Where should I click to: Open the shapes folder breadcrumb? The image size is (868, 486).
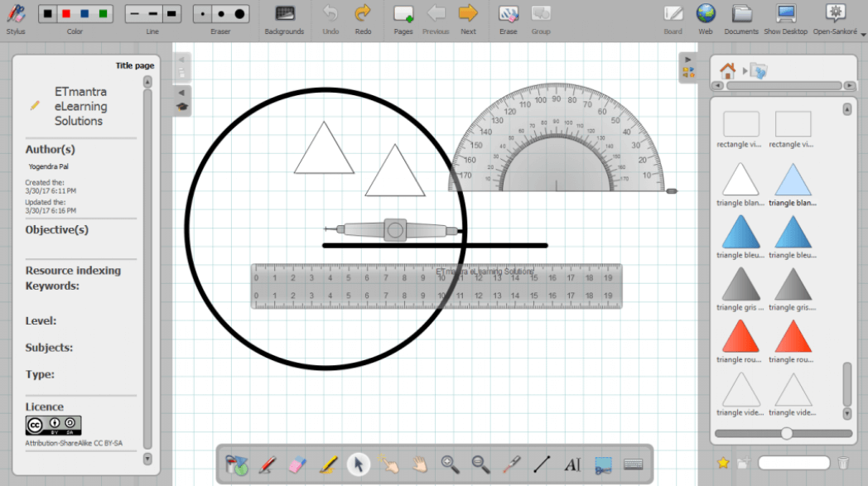click(x=759, y=71)
